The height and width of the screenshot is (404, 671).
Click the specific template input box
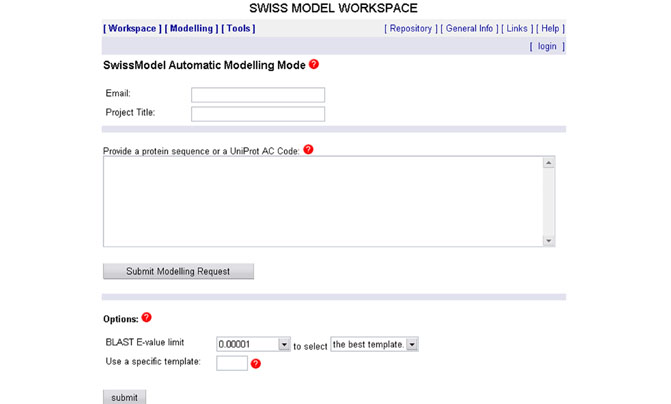232,363
